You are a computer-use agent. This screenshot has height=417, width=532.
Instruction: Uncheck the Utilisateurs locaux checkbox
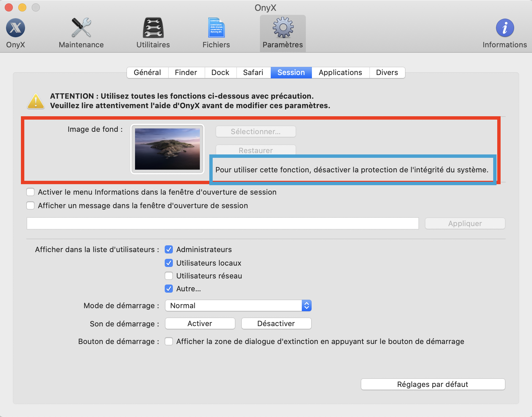pos(169,263)
